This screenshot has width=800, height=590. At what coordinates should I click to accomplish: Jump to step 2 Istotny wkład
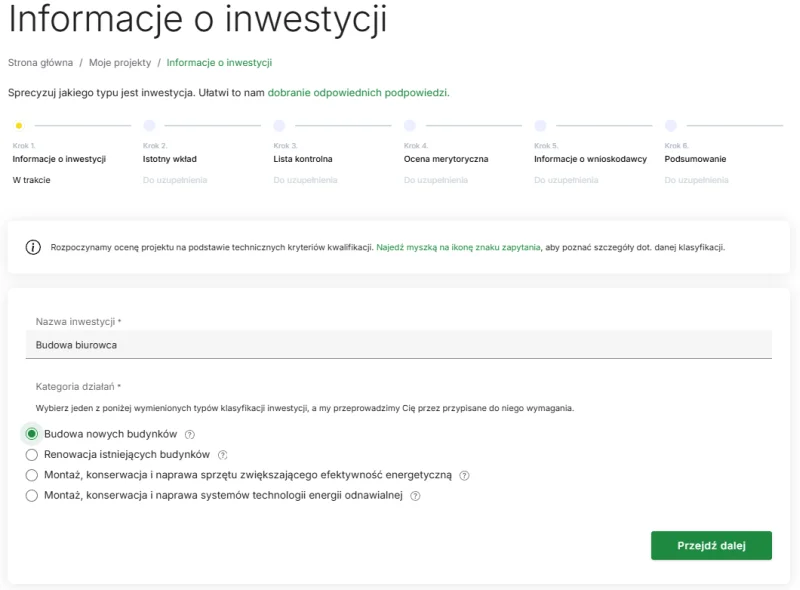pyautogui.click(x=170, y=159)
